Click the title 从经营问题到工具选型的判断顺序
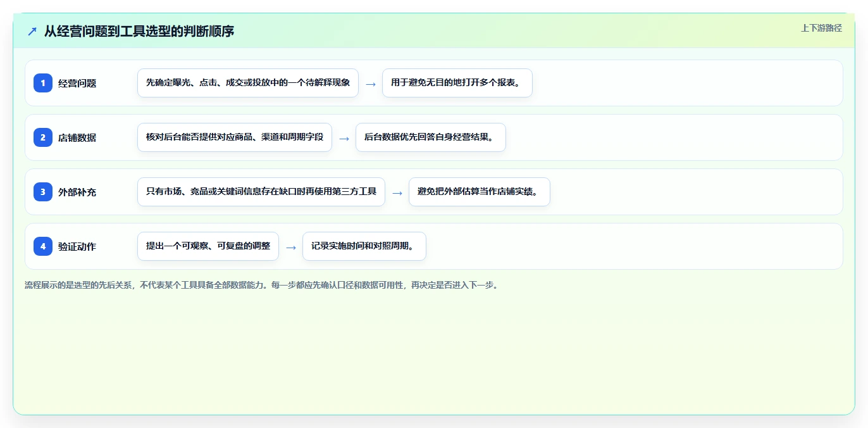 [x=139, y=31]
